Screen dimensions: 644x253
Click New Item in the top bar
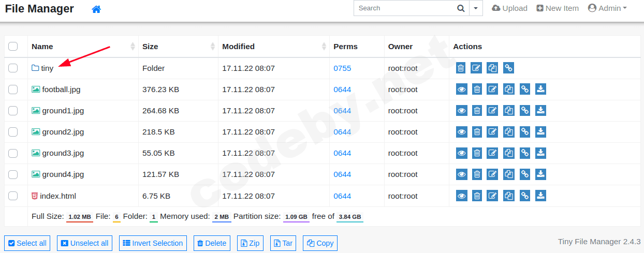[558, 8]
